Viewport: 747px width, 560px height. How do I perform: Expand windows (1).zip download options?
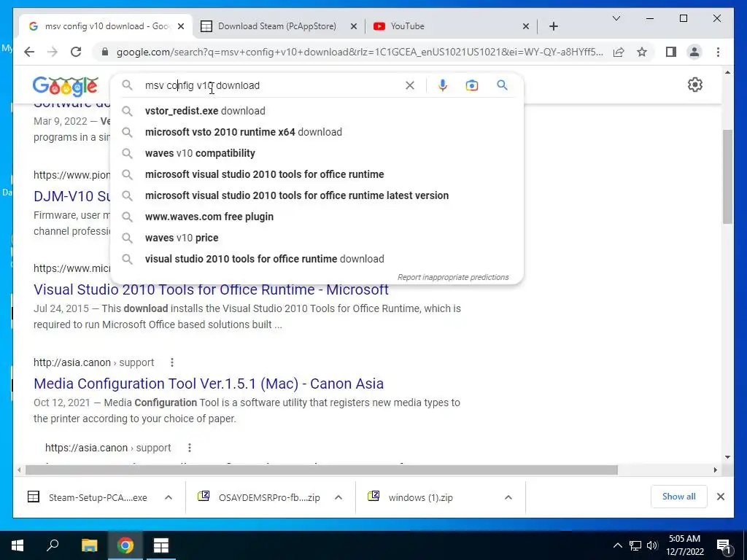tap(508, 497)
